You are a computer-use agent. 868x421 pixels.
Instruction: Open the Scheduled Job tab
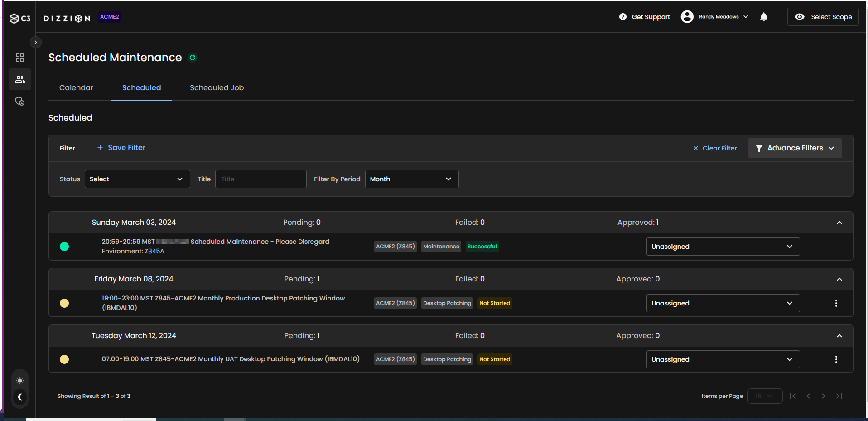click(217, 87)
